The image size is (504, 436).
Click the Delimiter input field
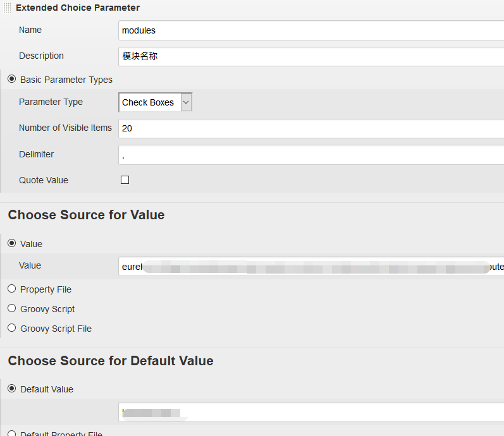(311, 155)
